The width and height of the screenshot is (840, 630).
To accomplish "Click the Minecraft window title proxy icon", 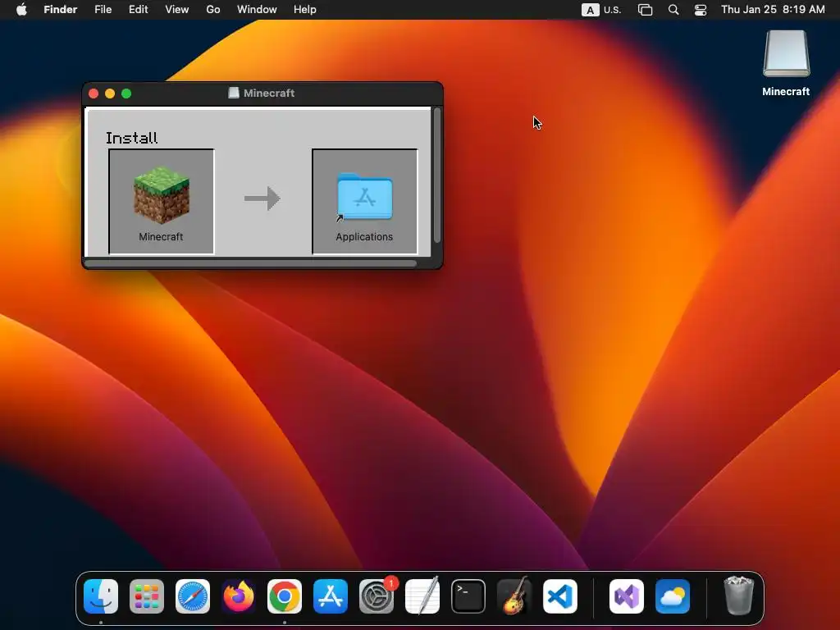I will [234, 93].
